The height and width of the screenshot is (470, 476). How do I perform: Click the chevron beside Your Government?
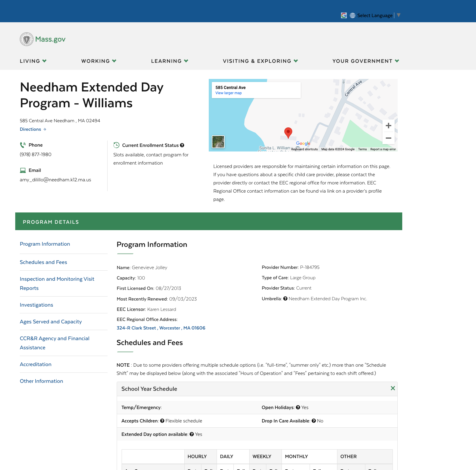point(397,61)
